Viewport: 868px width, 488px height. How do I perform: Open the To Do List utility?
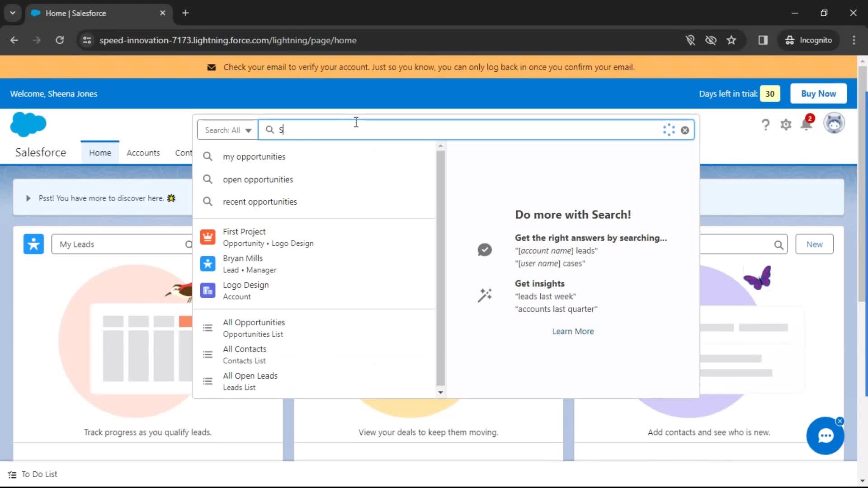pyautogui.click(x=33, y=474)
